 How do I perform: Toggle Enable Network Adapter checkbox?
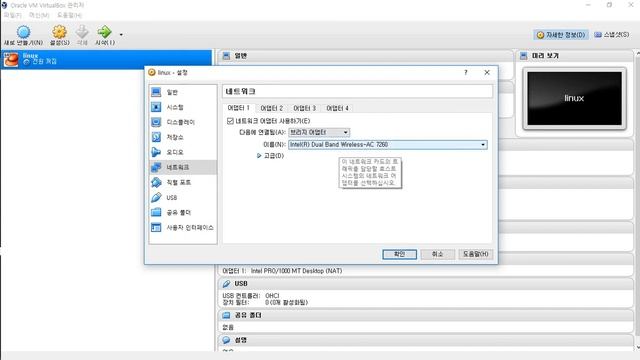pyautogui.click(x=230, y=121)
